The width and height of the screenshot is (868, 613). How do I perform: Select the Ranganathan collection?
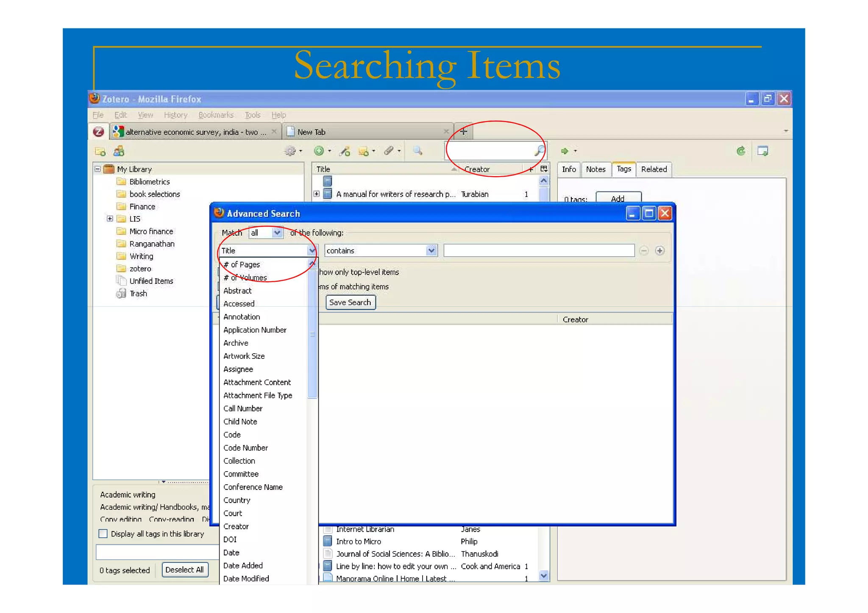pyautogui.click(x=152, y=244)
